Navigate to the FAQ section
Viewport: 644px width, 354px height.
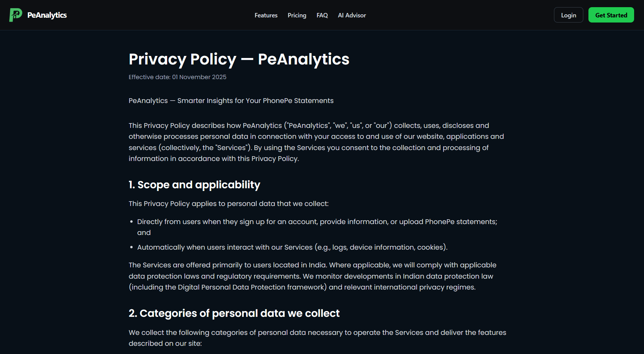pos(322,15)
